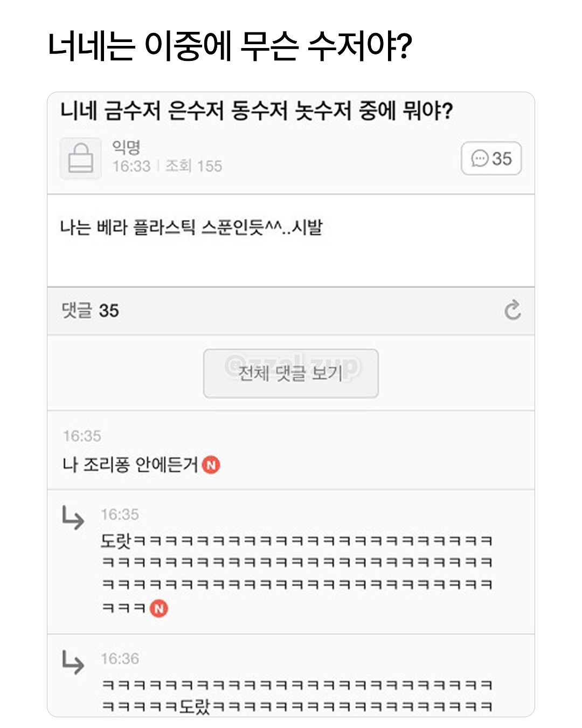
Task: Open the comment bubble icon showing 35
Action: click(491, 159)
